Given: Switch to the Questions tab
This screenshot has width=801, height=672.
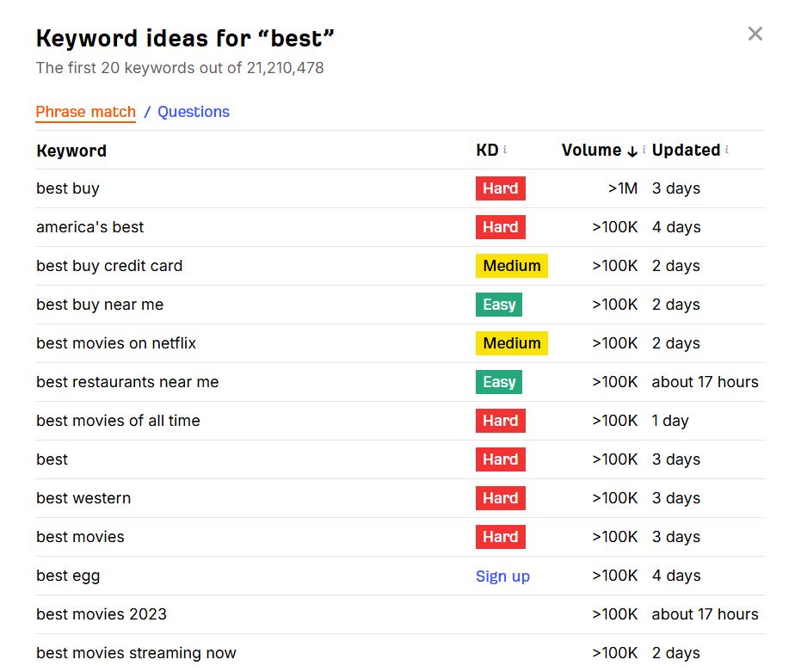Looking at the screenshot, I should point(194,112).
